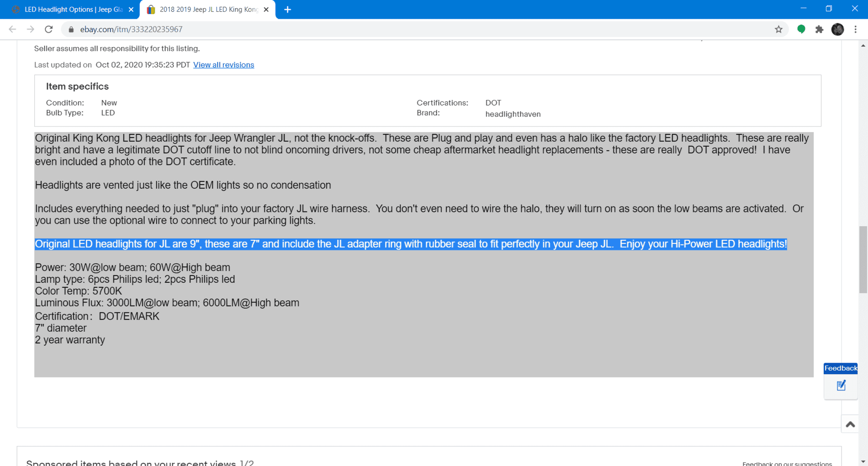The width and height of the screenshot is (868, 466).
Task: Restore down the Chrome window
Action: [x=829, y=9]
